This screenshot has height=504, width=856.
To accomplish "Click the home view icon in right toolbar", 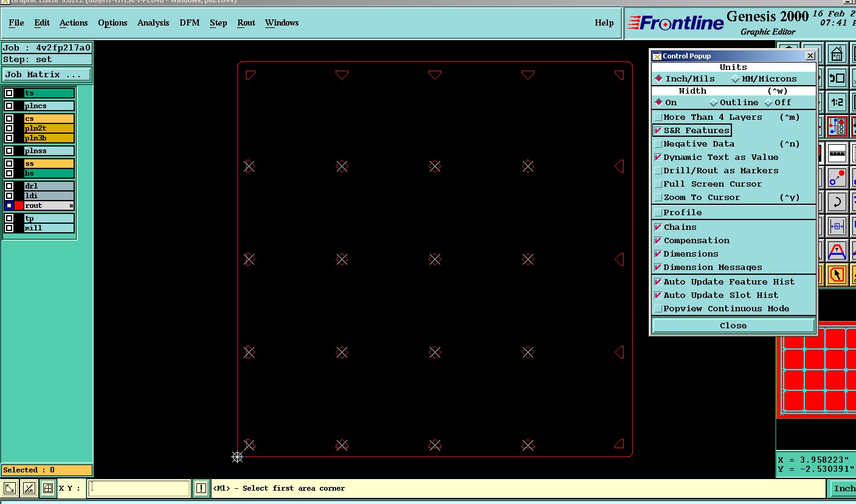I will (x=837, y=54).
